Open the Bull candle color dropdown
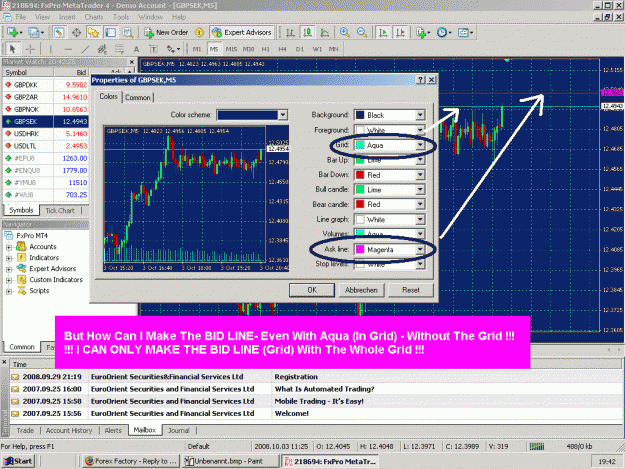 (420, 190)
